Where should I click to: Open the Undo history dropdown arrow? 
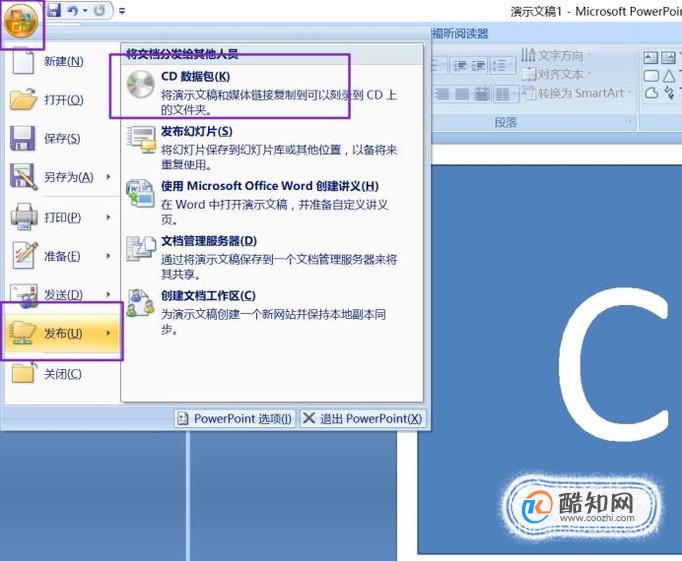[x=85, y=10]
